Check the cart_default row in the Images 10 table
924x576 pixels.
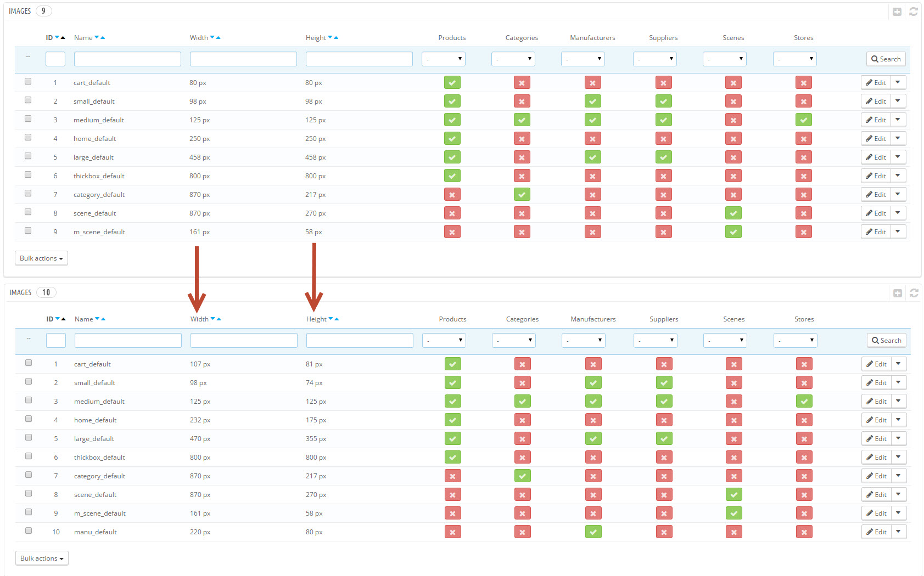pos(29,363)
